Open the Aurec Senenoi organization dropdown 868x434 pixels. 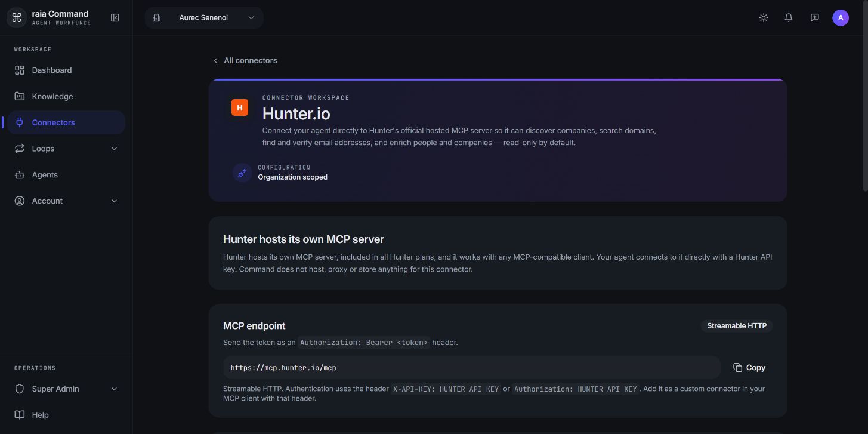204,18
